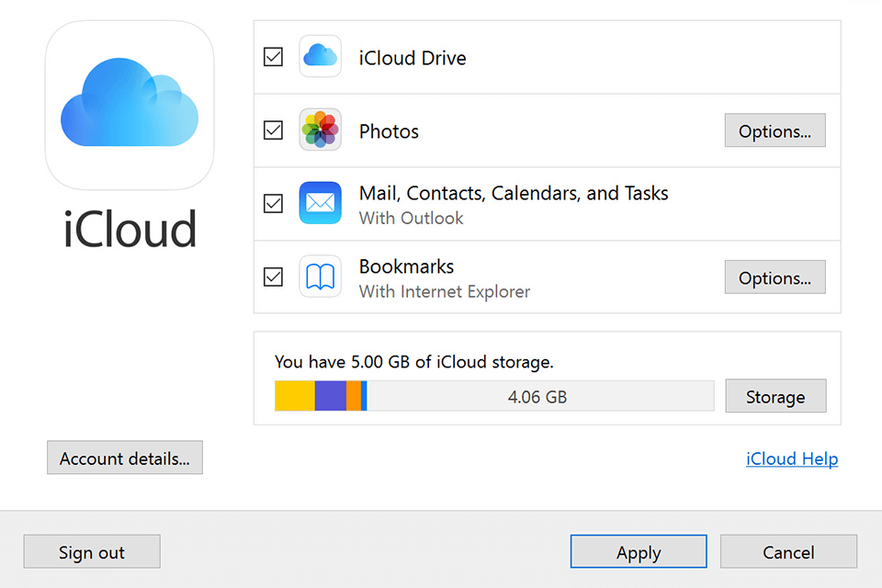882x588 pixels.
Task: Click the large iCloud logo
Action: (130, 105)
